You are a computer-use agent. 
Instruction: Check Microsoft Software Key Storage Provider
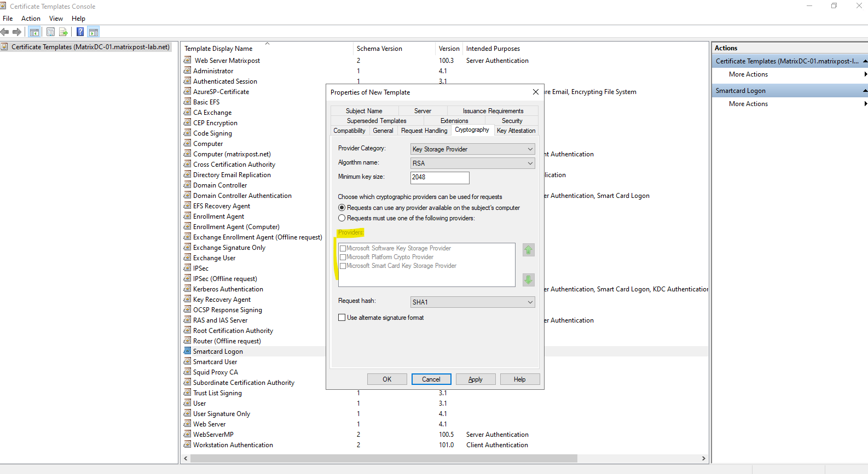pos(343,248)
